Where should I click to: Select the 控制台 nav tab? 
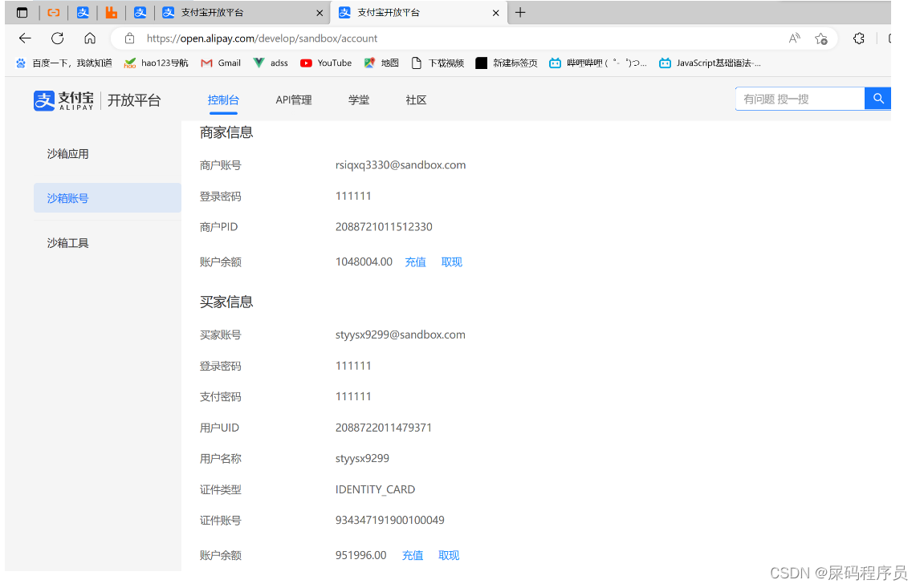point(223,100)
